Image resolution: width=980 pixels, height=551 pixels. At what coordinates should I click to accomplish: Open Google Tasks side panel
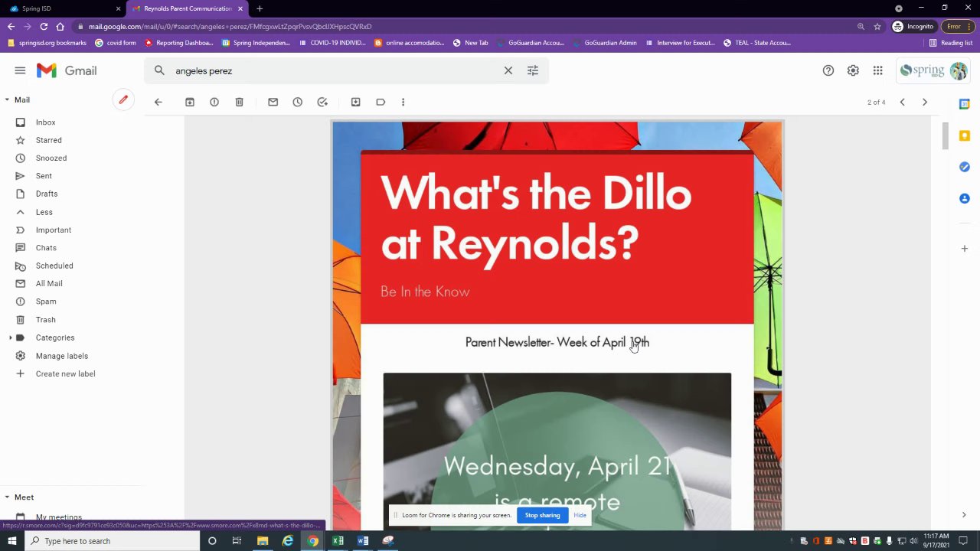[x=965, y=167]
